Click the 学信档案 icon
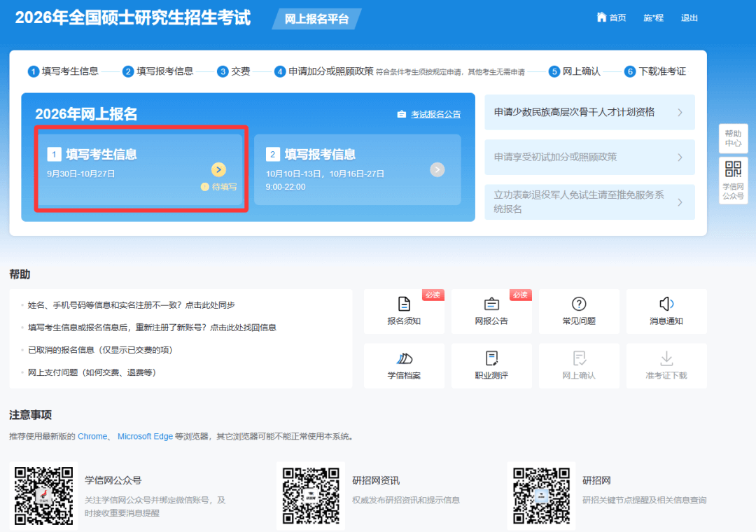This screenshot has height=532, width=756. 404,358
